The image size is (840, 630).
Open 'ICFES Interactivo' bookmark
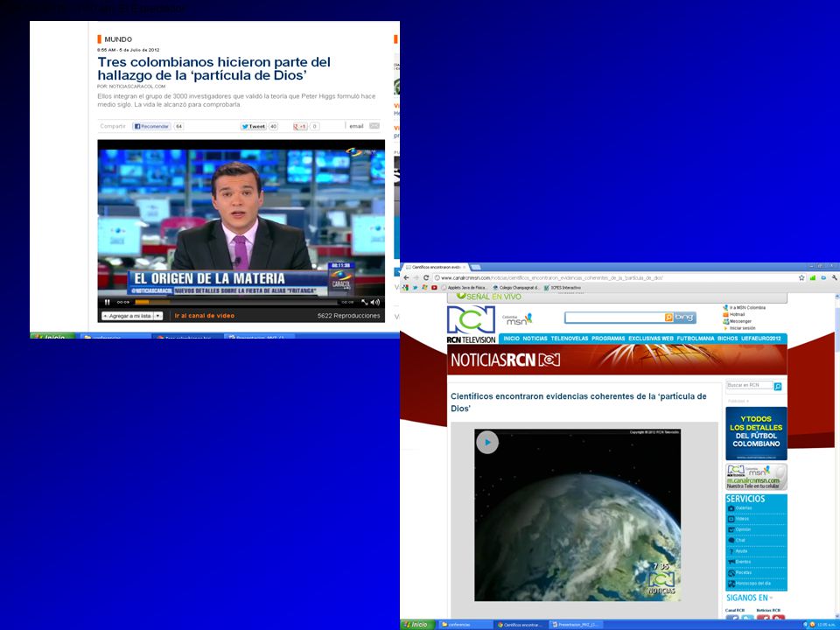coord(562,288)
